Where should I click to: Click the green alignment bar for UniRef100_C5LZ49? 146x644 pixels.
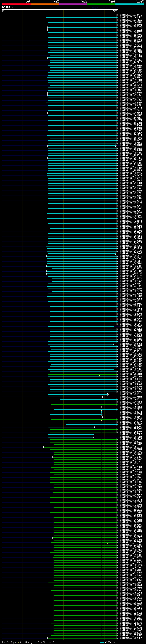coord(81,447)
